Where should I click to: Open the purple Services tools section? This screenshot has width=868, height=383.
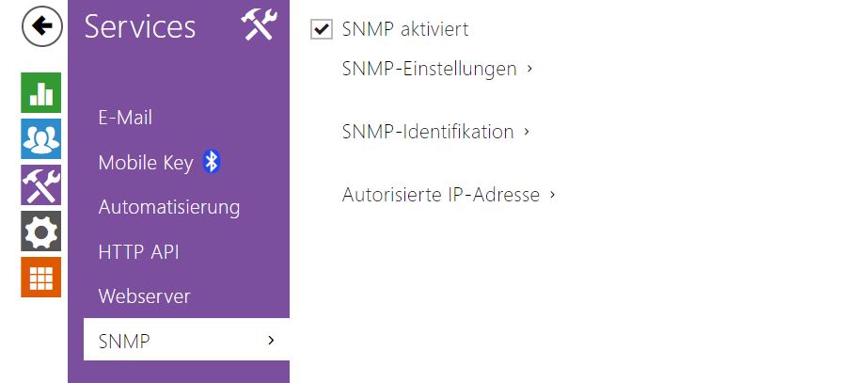click(40, 184)
